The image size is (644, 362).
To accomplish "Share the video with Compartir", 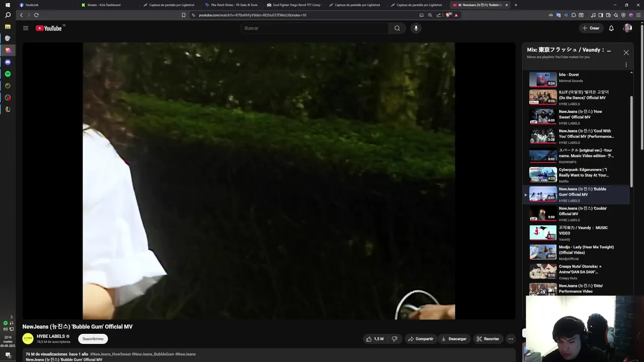I will (421, 339).
